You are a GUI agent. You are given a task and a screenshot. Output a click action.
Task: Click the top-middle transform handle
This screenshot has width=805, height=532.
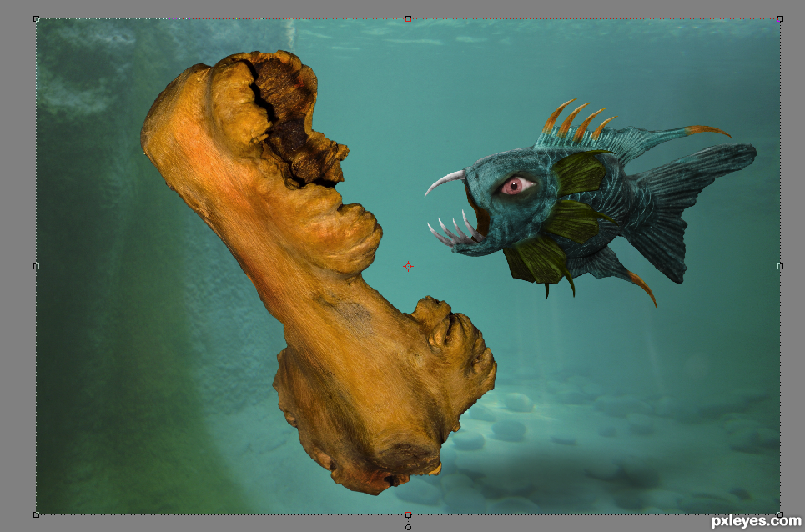click(x=408, y=19)
